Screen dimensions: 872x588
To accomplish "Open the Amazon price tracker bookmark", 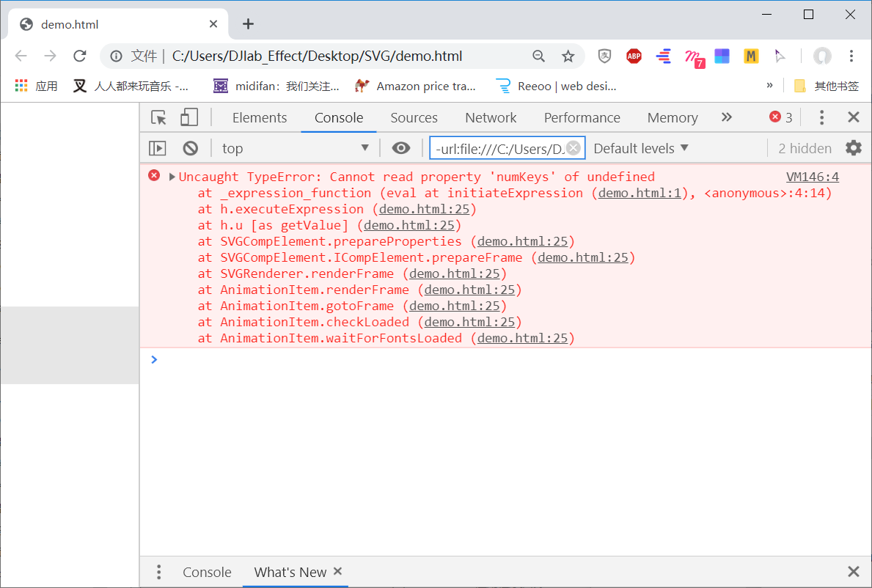I will click(415, 86).
